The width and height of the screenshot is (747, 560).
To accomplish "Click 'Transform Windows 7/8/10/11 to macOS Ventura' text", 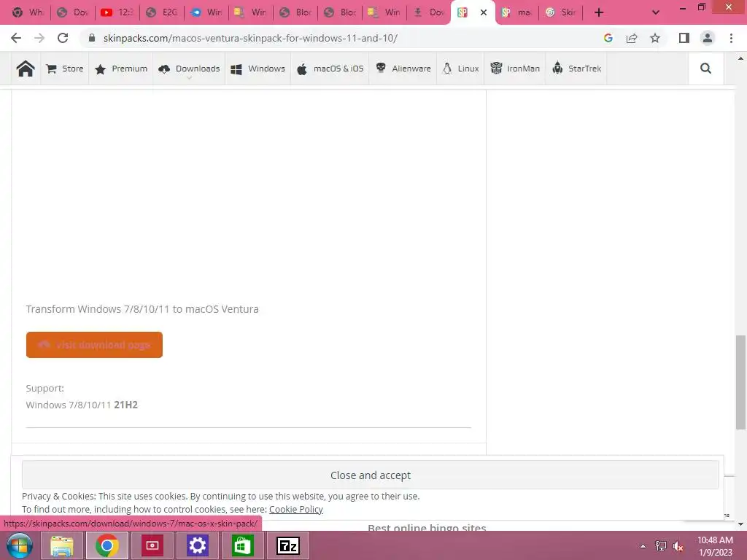I will click(142, 309).
